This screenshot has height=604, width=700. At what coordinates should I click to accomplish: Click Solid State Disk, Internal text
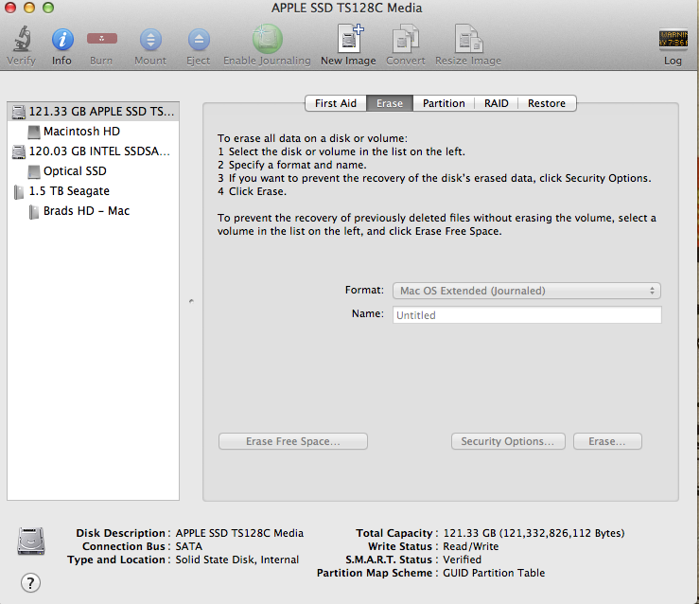tap(237, 560)
